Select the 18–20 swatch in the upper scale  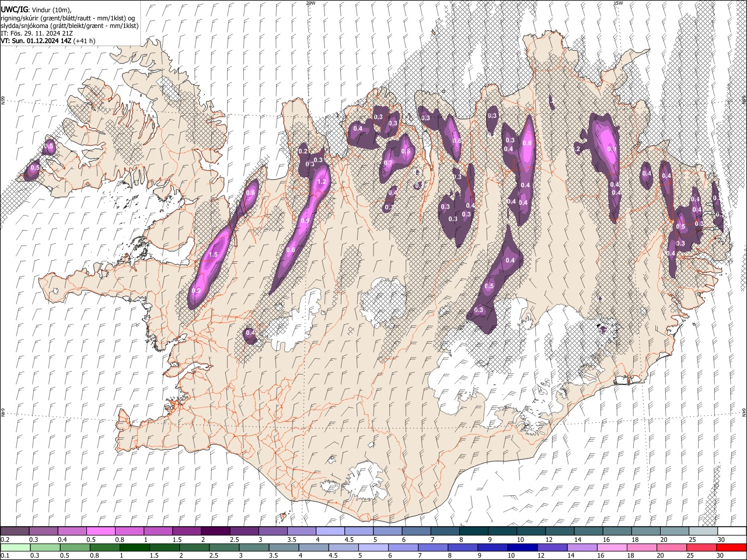coord(645,531)
